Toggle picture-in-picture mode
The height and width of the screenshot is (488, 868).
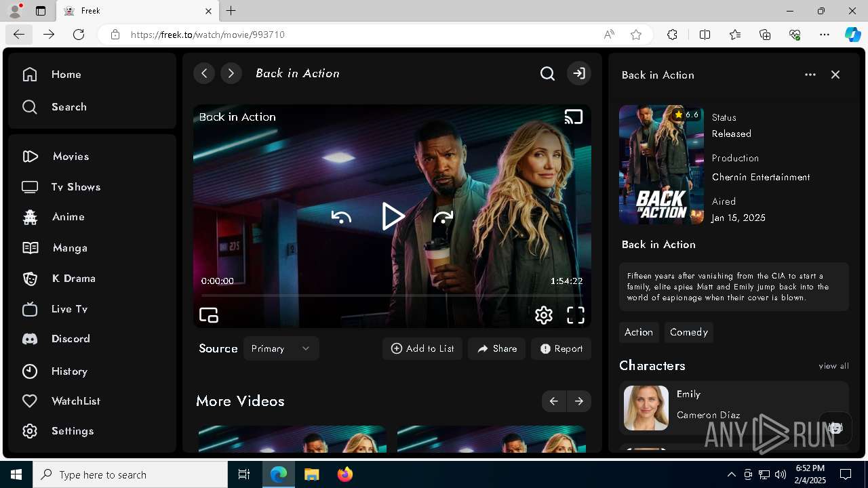209,315
